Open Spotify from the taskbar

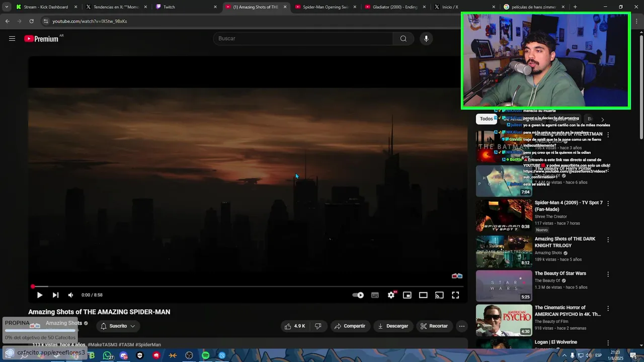pos(205,355)
